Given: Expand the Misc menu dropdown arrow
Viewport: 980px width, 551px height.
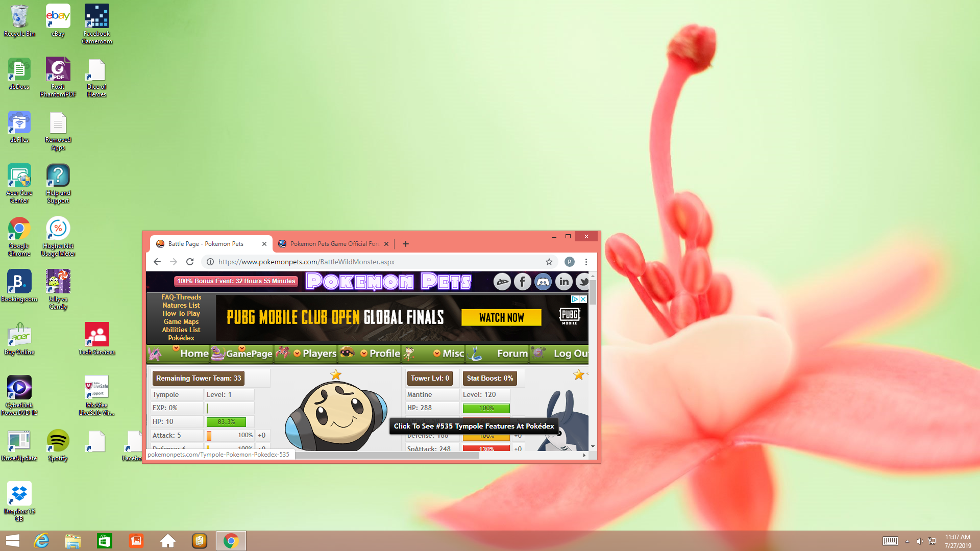Looking at the screenshot, I should click(x=437, y=353).
